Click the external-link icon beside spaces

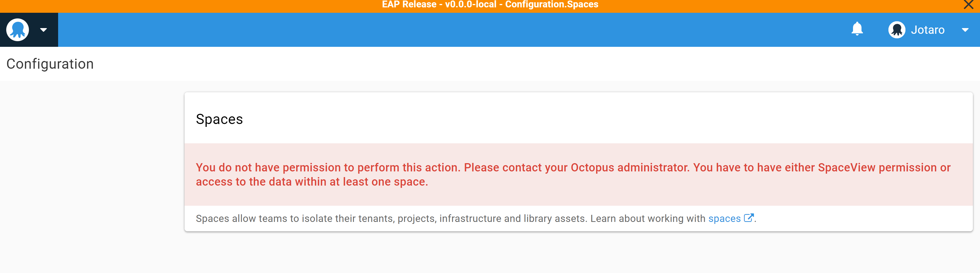click(x=748, y=218)
